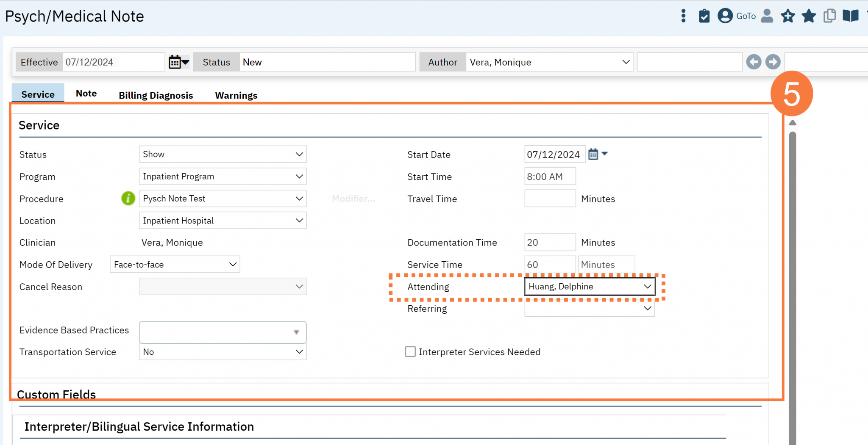868x445 pixels.
Task: Open the user account icon next to GoTo
Action: point(725,16)
